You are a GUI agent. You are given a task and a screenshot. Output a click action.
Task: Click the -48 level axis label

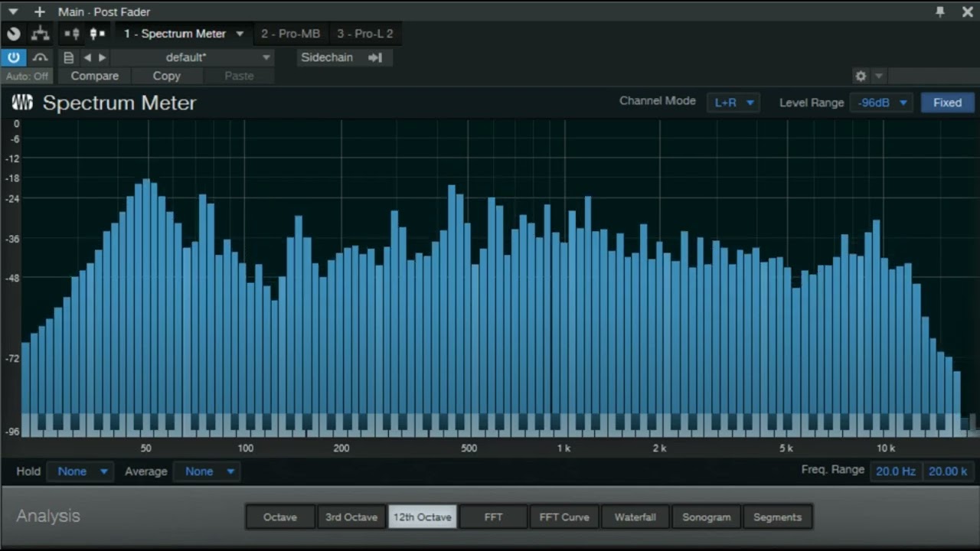[x=11, y=278]
